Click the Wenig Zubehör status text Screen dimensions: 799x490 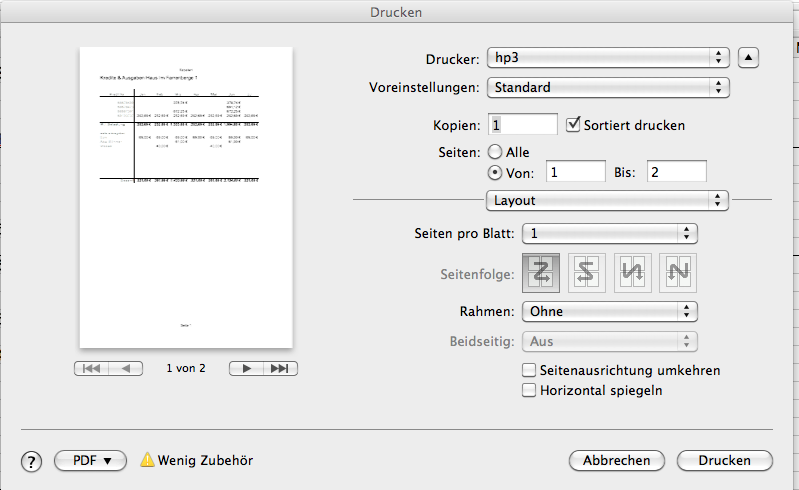(x=205, y=460)
